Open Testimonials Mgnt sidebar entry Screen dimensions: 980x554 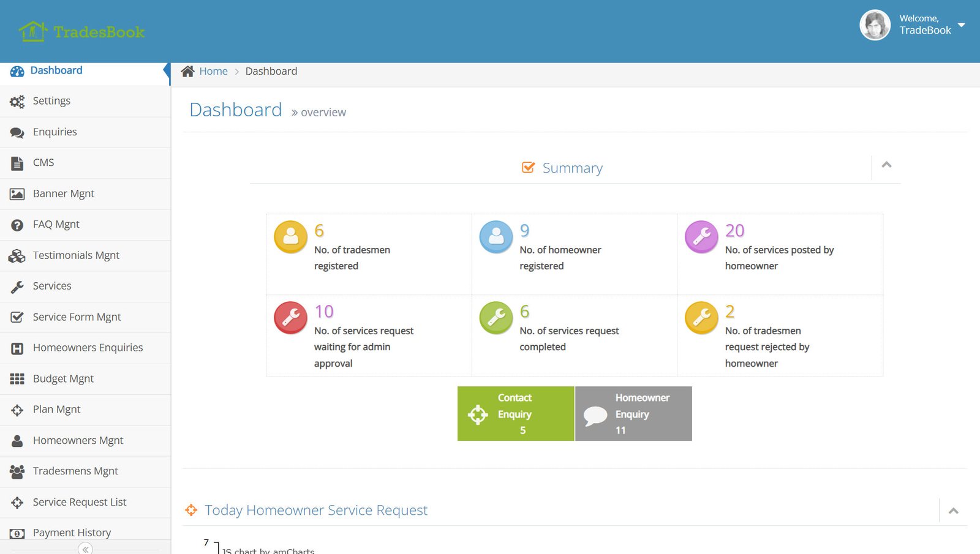tap(85, 255)
